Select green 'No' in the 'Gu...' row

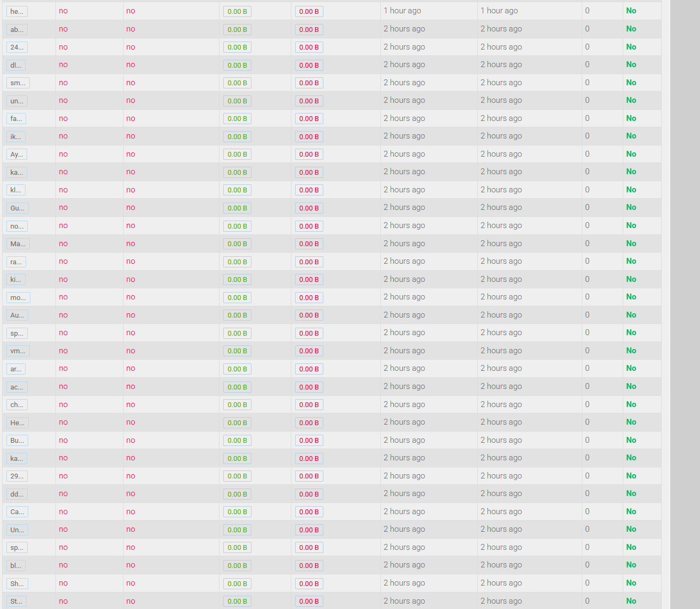click(x=631, y=207)
